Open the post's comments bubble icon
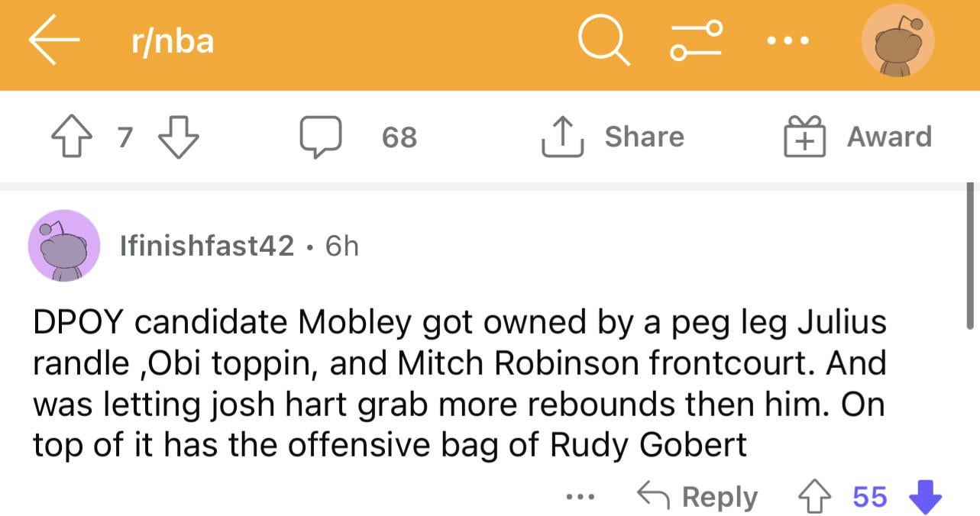 [320, 138]
